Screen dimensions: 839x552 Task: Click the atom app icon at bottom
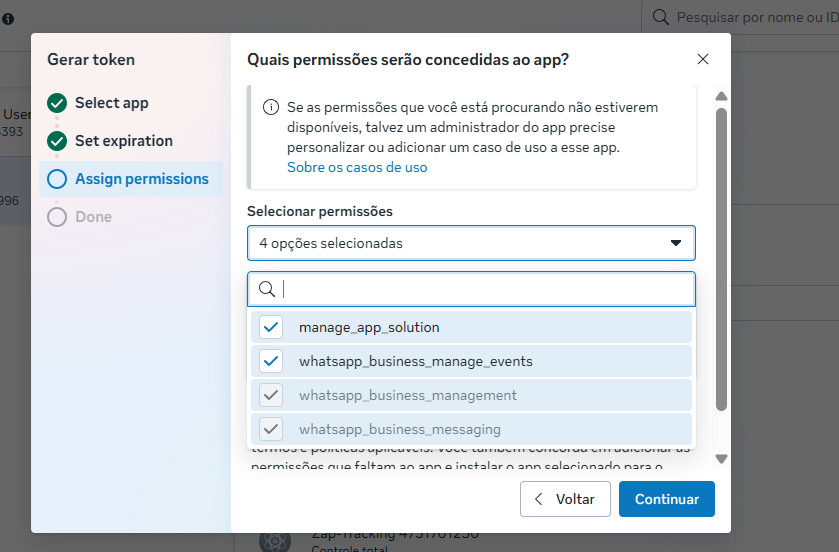[273, 541]
